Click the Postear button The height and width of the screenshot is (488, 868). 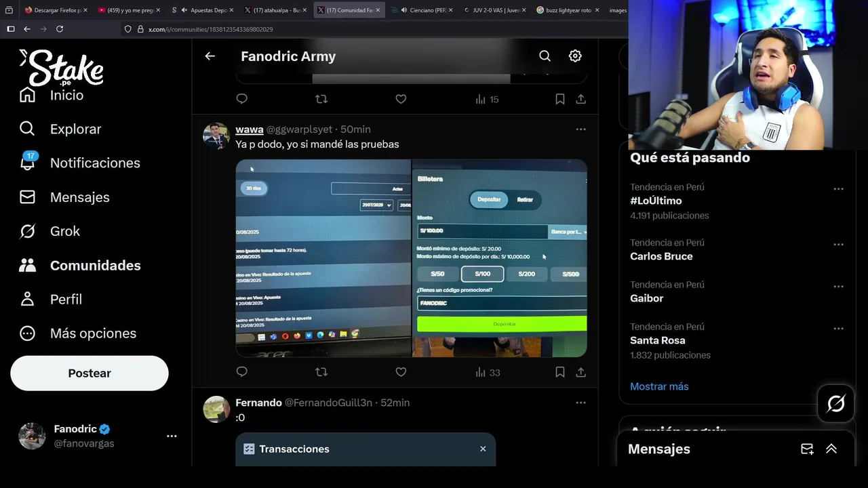pyautogui.click(x=90, y=373)
